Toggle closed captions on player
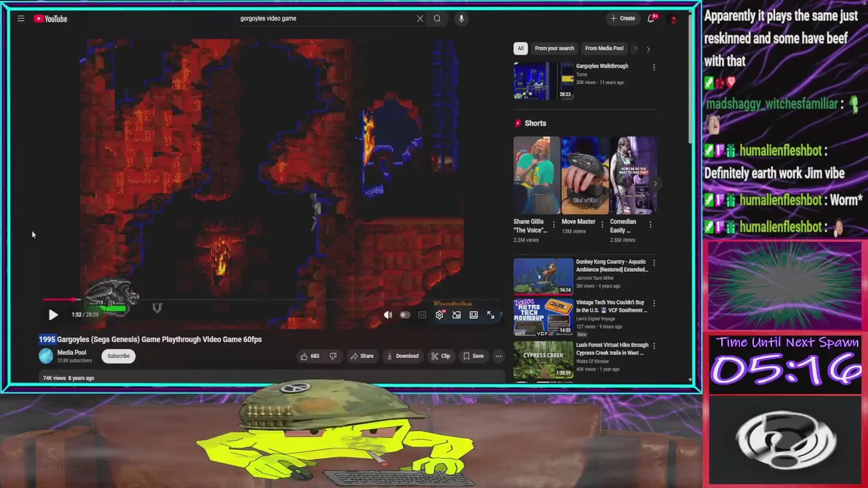The height and width of the screenshot is (488, 868). (x=422, y=314)
